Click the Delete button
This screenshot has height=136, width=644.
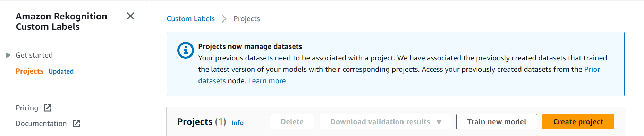(x=292, y=122)
